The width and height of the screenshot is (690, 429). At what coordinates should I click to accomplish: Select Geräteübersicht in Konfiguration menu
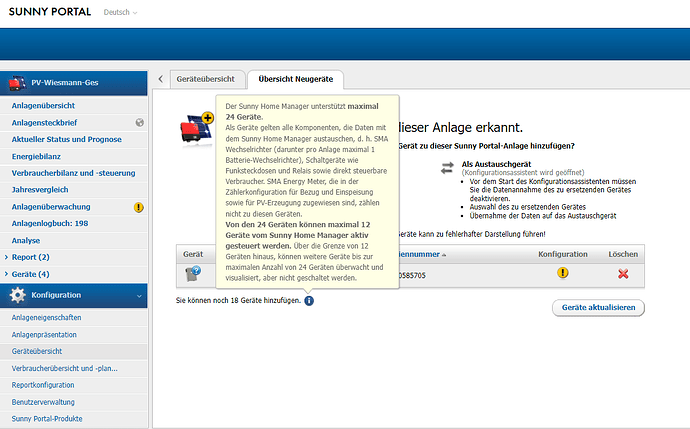37,352
